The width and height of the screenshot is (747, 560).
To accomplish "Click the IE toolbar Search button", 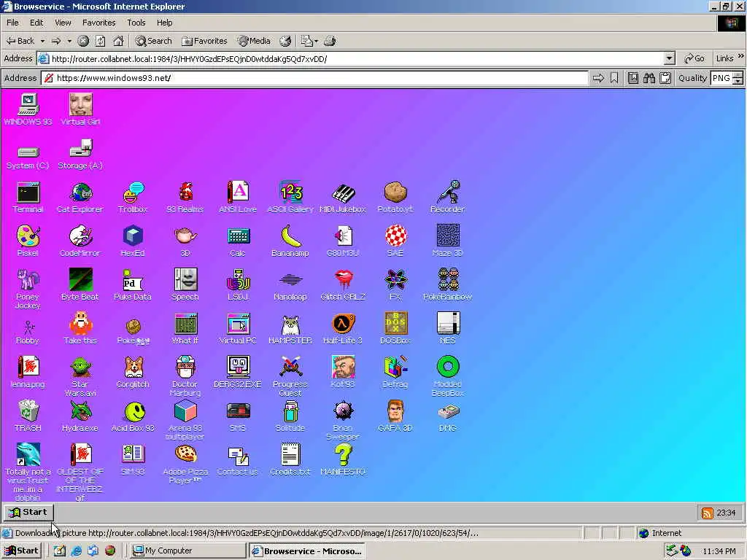I will (153, 41).
